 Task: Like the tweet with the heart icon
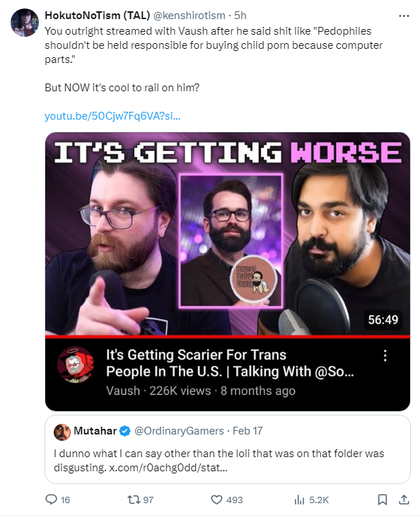[216, 500]
